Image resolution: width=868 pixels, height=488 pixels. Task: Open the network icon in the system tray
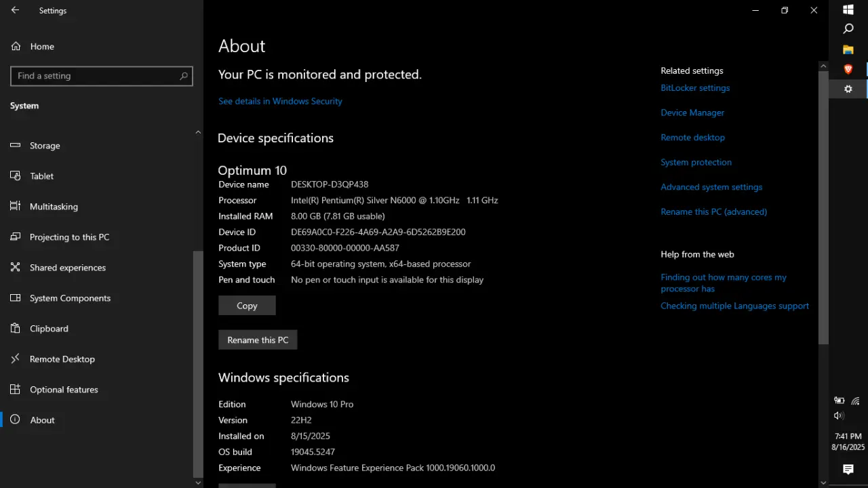pyautogui.click(x=856, y=401)
